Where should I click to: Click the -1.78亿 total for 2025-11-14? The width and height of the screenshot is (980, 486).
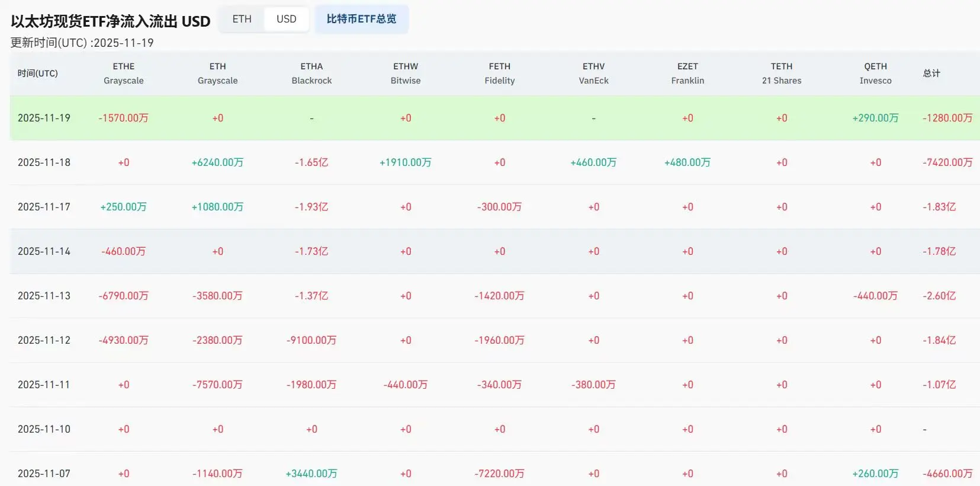pos(939,251)
